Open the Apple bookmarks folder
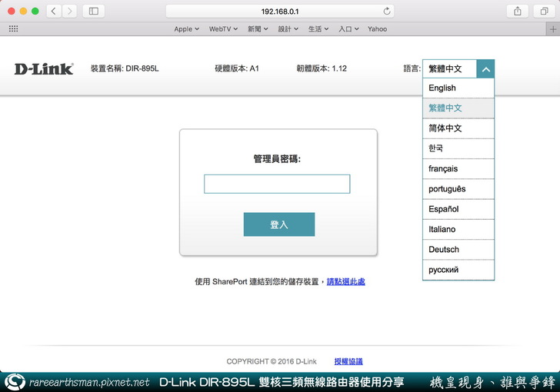Screen dimensions: 560x392 186,29
